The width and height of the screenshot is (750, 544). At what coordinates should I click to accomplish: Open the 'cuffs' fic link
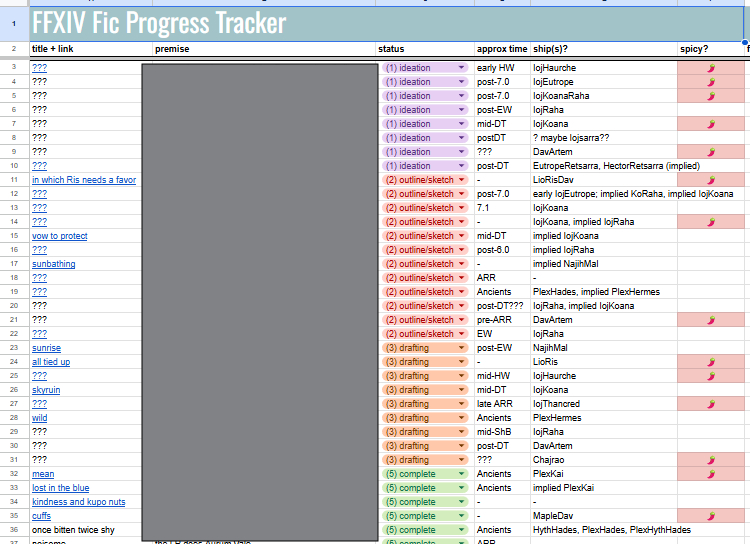point(41,516)
